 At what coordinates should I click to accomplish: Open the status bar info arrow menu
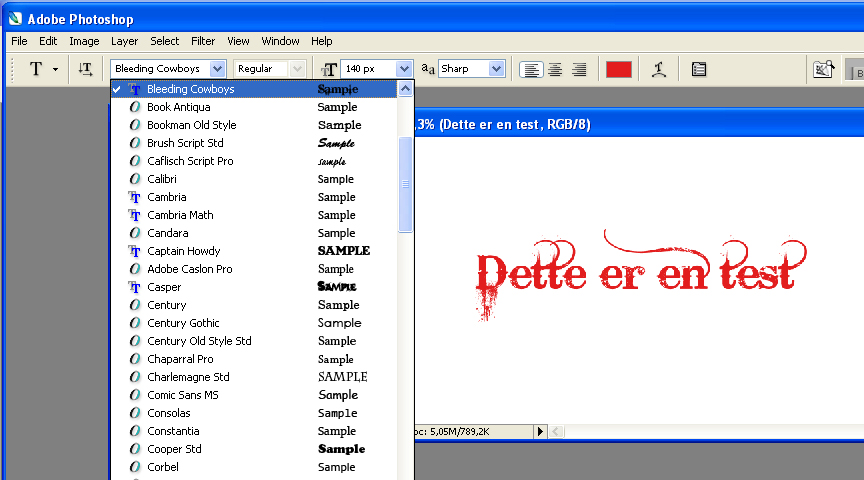540,431
